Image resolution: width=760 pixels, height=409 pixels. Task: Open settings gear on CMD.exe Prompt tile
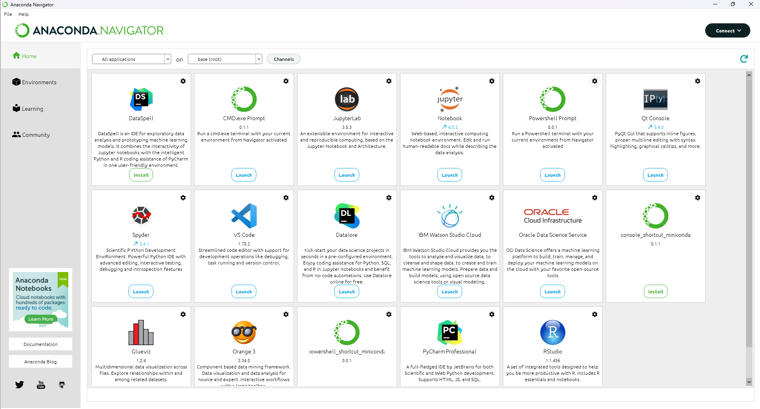[x=286, y=81]
